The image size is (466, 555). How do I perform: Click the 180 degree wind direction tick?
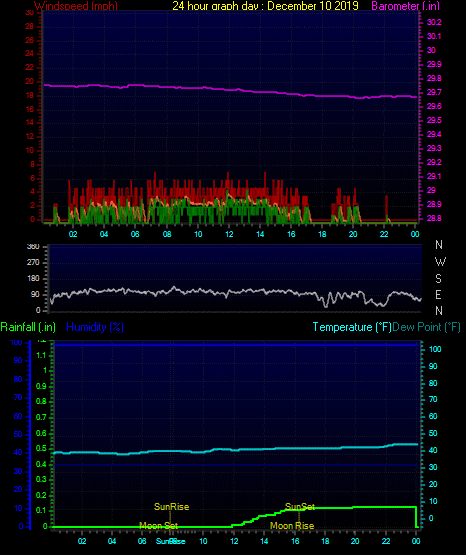[33, 279]
